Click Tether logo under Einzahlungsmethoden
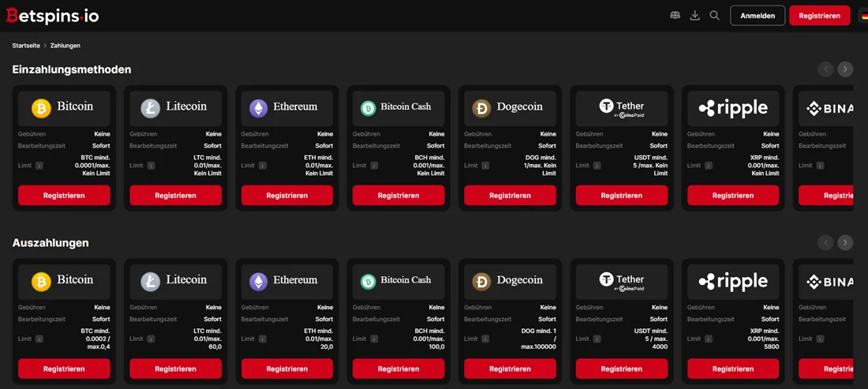868x389 pixels. pos(622,108)
